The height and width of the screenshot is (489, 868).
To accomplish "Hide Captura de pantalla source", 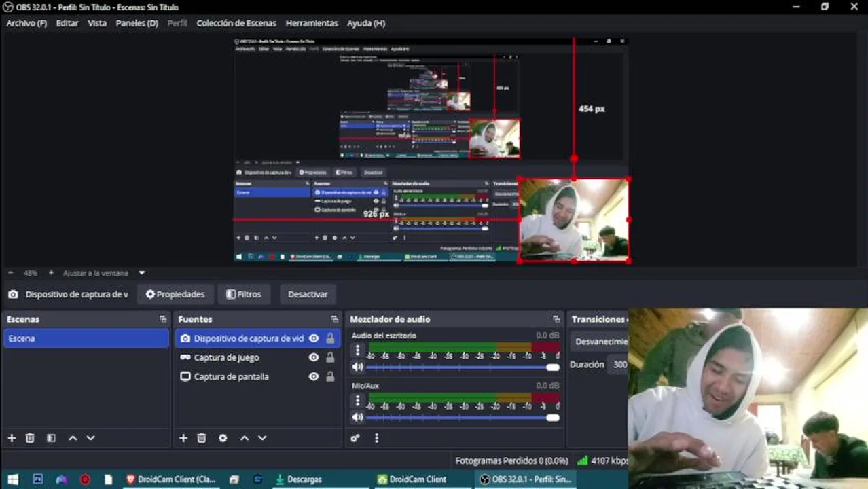I will point(314,376).
